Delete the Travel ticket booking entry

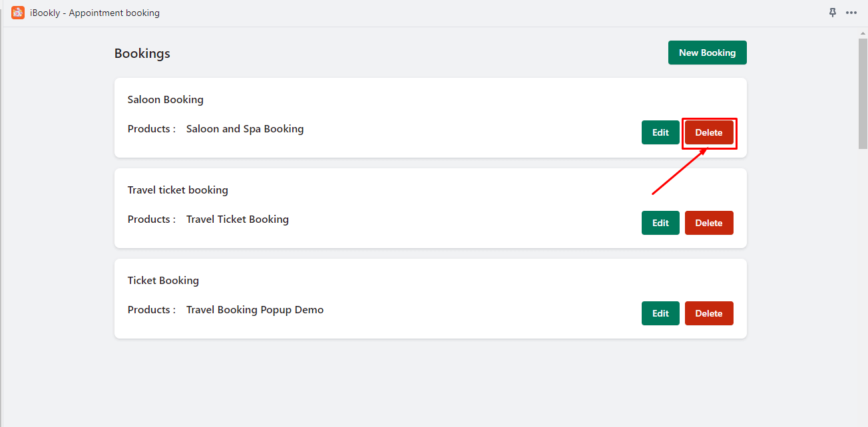pos(709,223)
